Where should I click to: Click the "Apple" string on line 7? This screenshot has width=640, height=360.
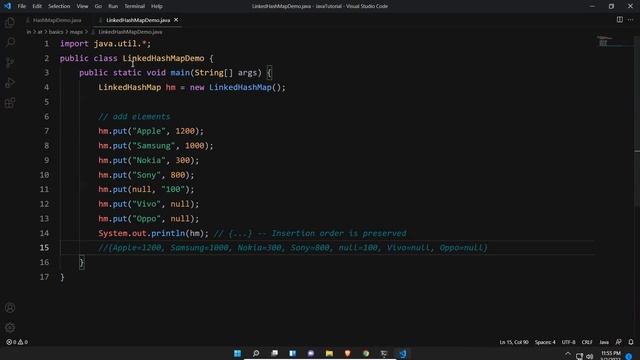[x=149, y=131]
